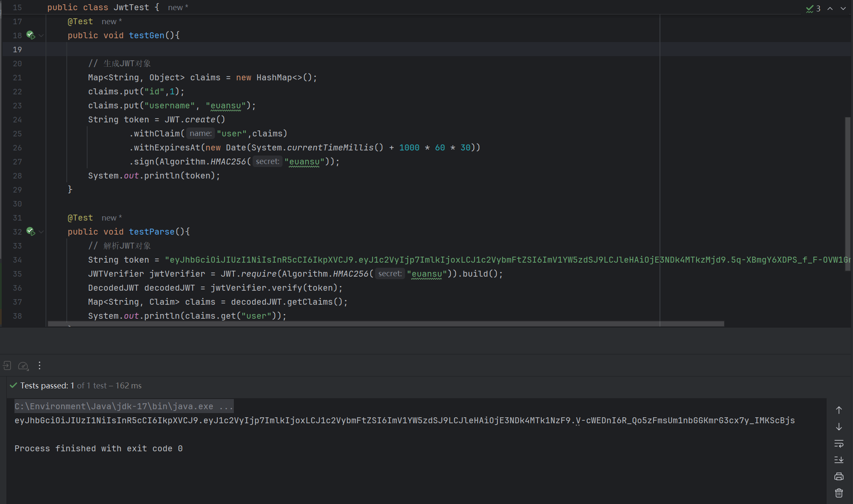Click the Scroll to End console icon
This screenshot has height=504, width=853.
pos(839,460)
